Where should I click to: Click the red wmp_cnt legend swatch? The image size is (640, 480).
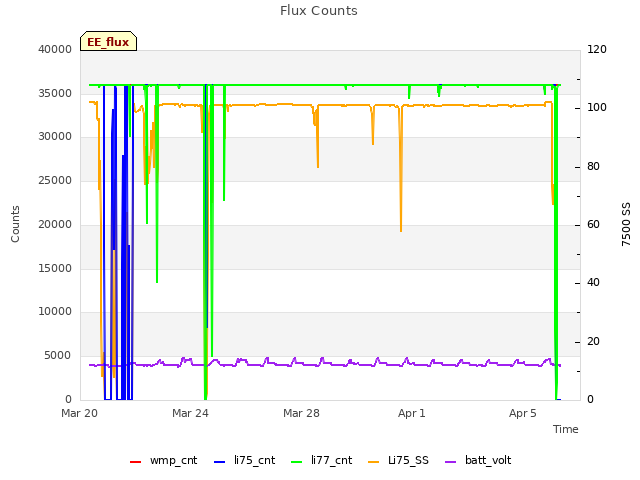coord(135,462)
